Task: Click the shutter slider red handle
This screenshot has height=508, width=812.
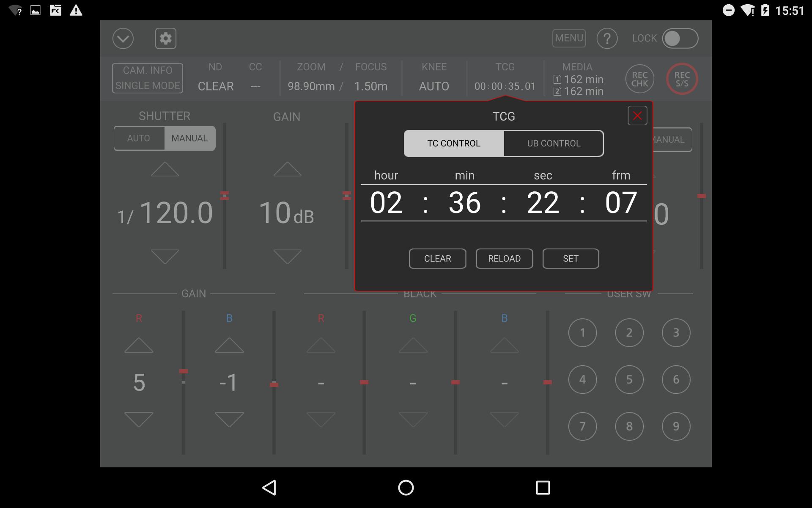Action: point(225,196)
